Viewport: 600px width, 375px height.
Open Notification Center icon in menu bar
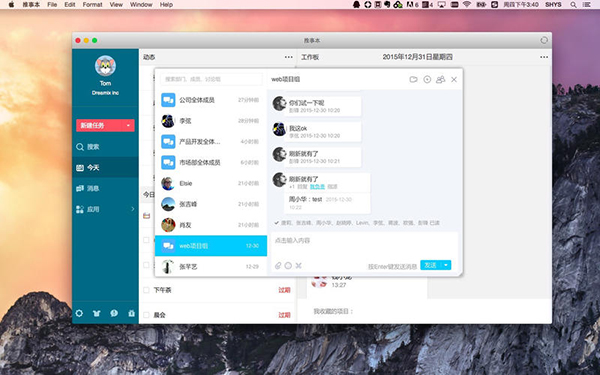(x=586, y=5)
